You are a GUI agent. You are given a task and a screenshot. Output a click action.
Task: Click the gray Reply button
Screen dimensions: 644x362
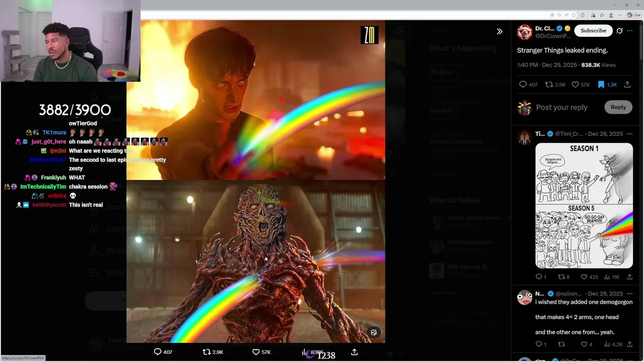point(618,107)
